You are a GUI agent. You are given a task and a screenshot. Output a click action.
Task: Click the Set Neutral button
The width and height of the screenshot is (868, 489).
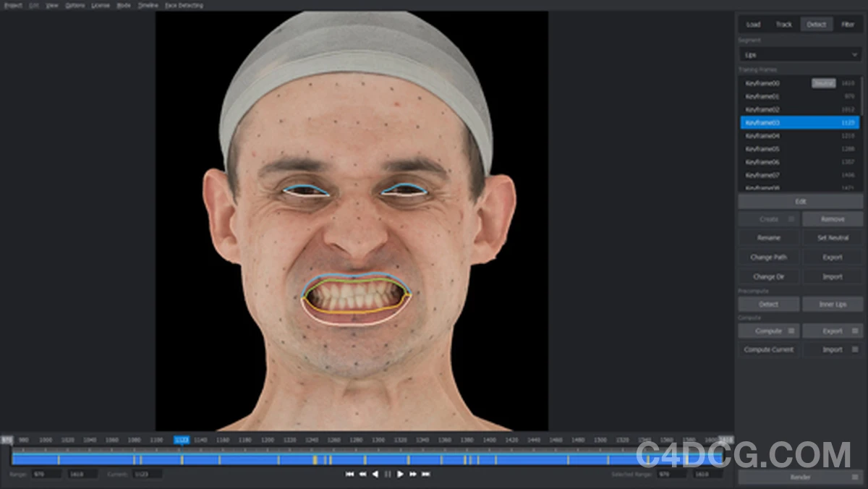(x=833, y=237)
